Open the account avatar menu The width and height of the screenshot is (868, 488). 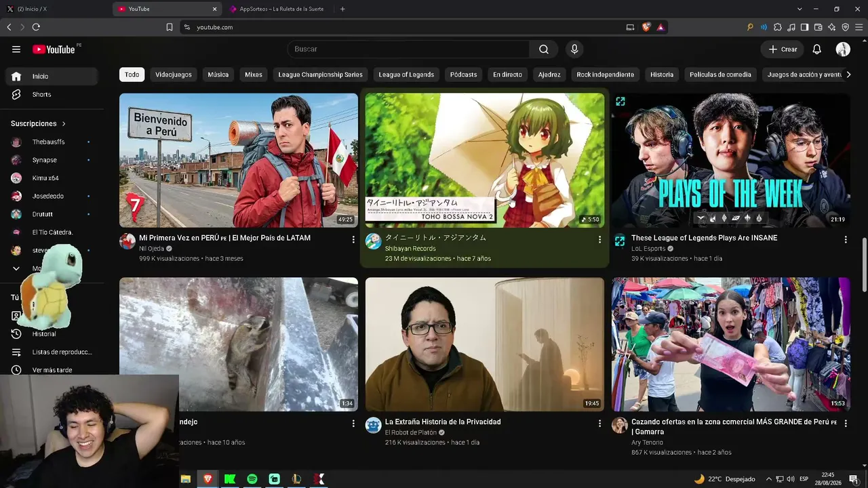(843, 49)
